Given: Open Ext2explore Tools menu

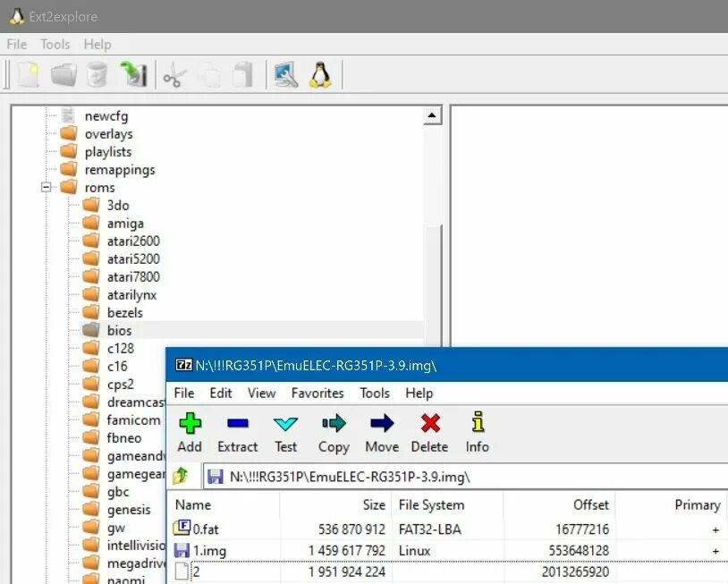Looking at the screenshot, I should tap(55, 44).
